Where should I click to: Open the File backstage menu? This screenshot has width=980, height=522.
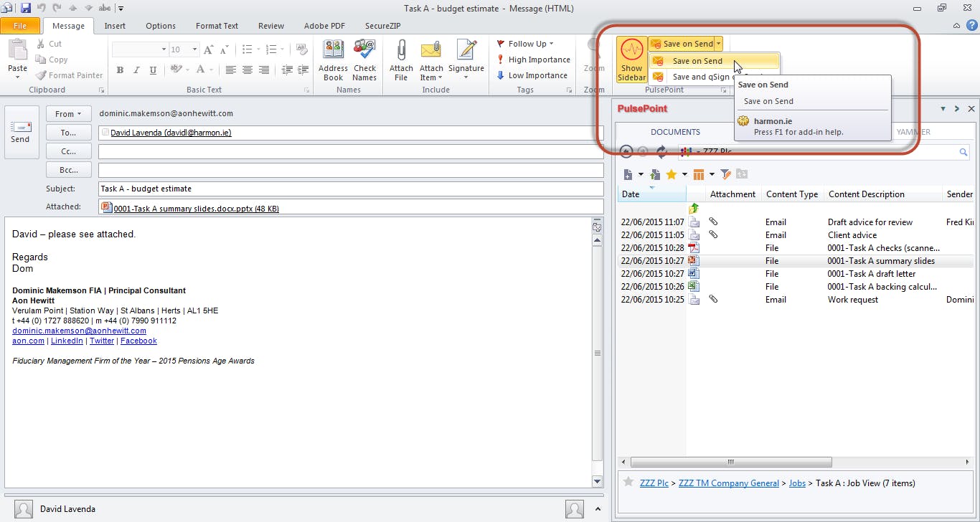(20, 26)
